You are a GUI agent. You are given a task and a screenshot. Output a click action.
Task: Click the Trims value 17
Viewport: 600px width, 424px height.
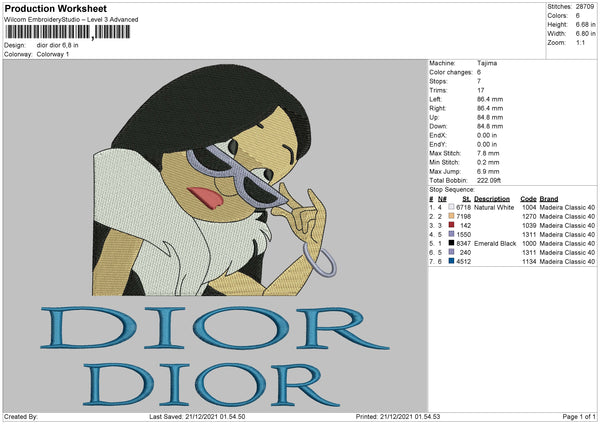click(x=481, y=90)
